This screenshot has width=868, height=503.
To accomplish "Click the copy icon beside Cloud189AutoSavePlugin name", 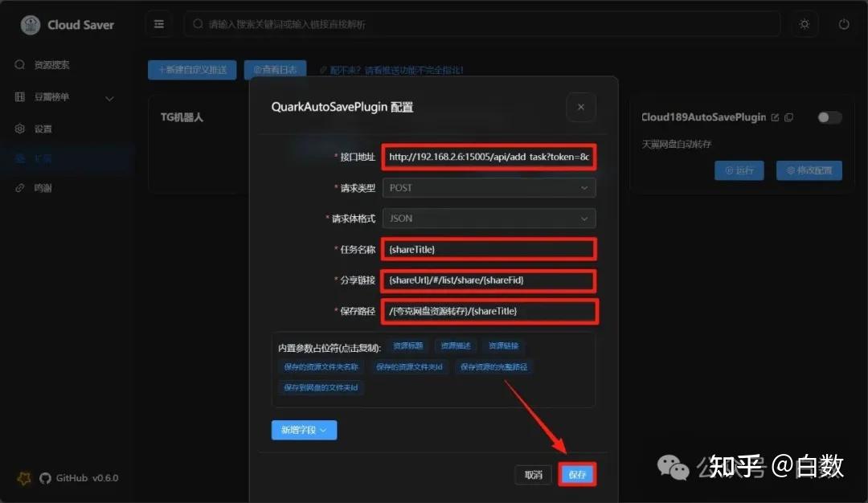I will coord(788,117).
